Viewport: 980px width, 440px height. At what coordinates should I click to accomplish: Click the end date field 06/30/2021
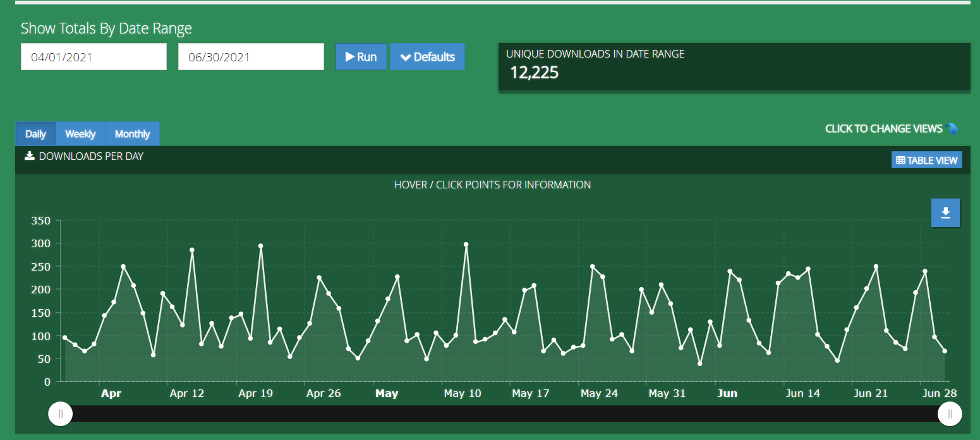pos(251,57)
